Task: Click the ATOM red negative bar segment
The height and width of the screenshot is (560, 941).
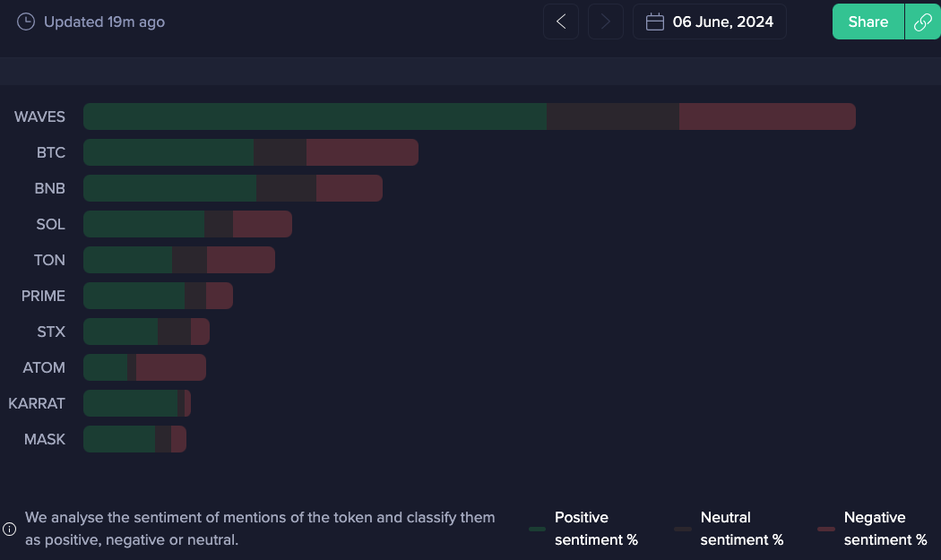Action: (x=171, y=367)
